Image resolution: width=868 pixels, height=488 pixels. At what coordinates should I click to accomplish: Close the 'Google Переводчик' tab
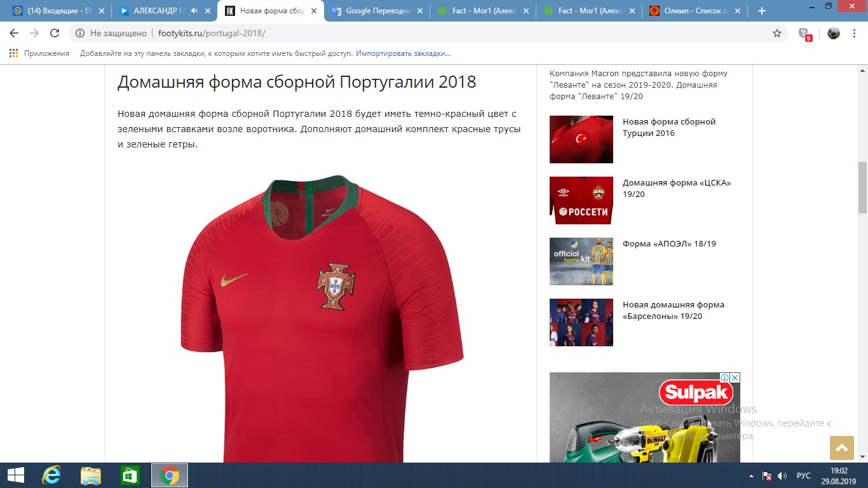click(x=419, y=11)
